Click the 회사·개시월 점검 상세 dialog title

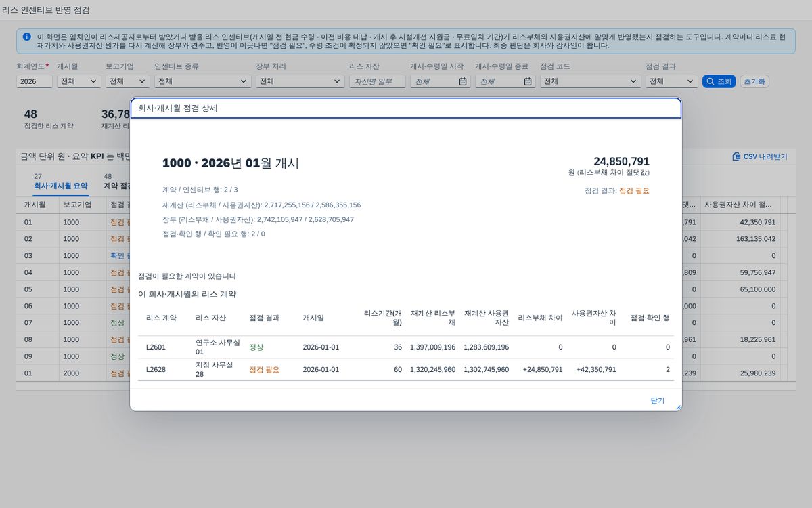(177, 108)
